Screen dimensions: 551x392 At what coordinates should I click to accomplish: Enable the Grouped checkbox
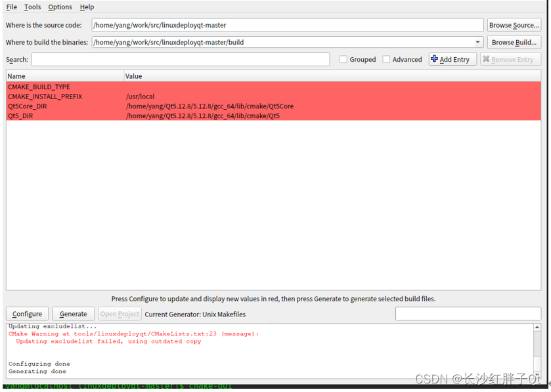[342, 59]
